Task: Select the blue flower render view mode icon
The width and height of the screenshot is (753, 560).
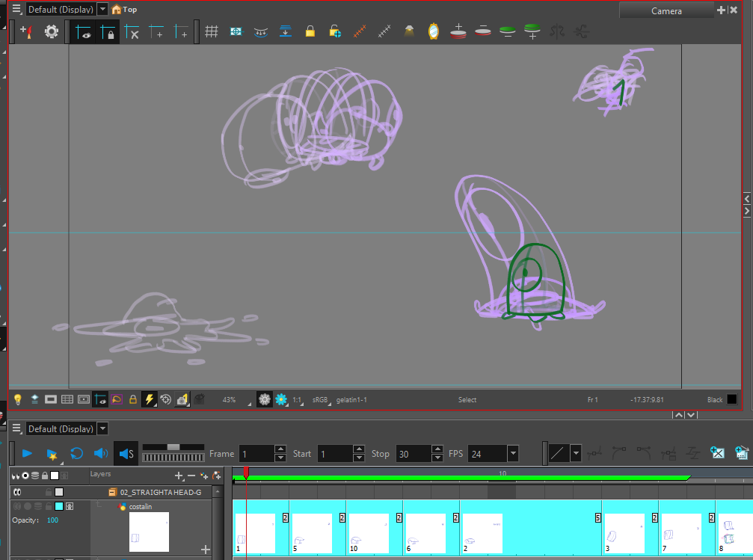Action: [x=281, y=399]
